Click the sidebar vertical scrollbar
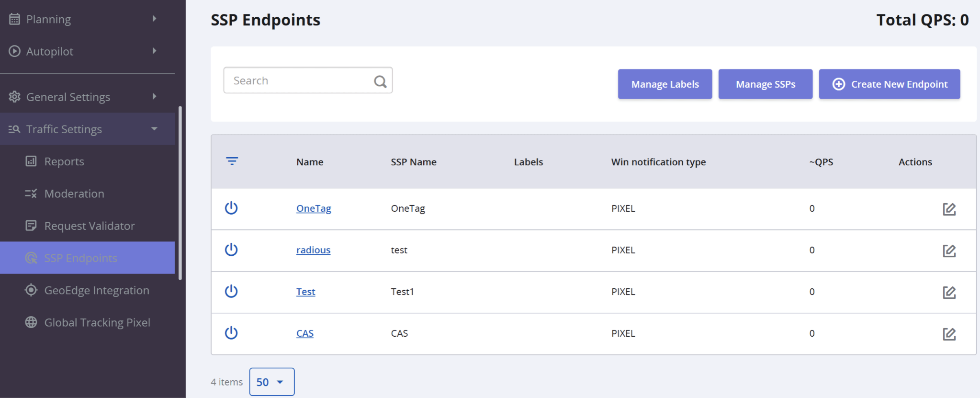The width and height of the screenshot is (980, 398). (x=180, y=193)
